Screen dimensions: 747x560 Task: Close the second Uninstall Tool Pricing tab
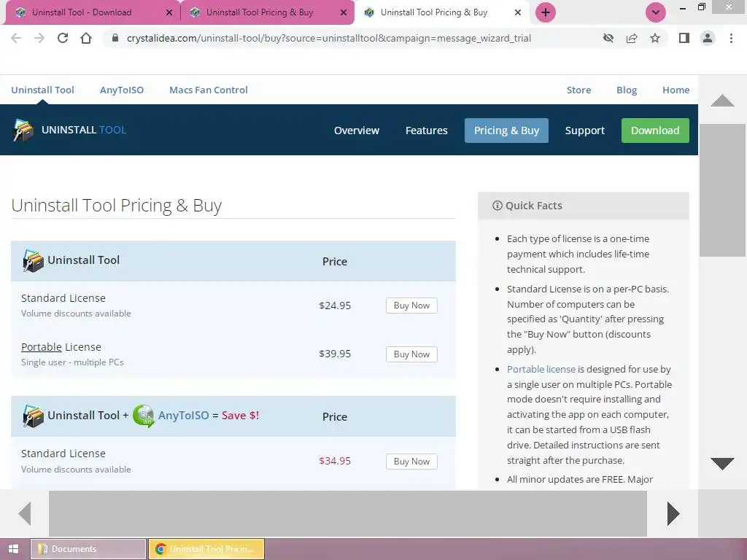click(344, 12)
